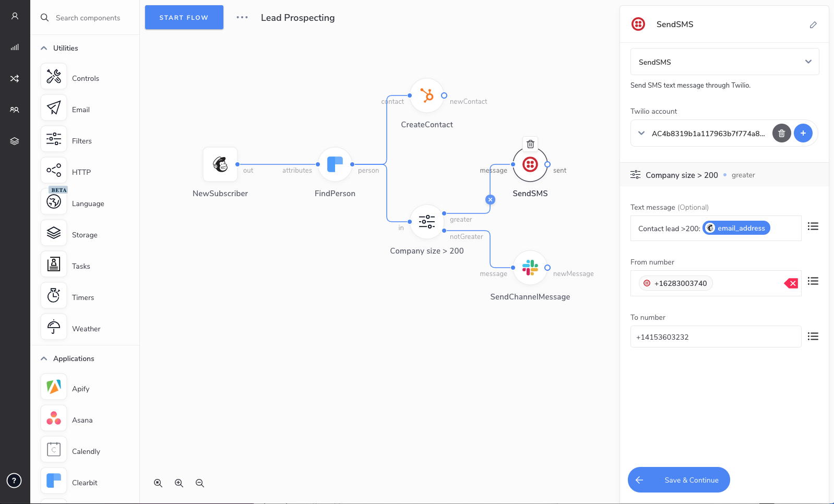Screen dimensions: 834x504
Task: Remove the Twilio account with trash button
Action: click(781, 133)
